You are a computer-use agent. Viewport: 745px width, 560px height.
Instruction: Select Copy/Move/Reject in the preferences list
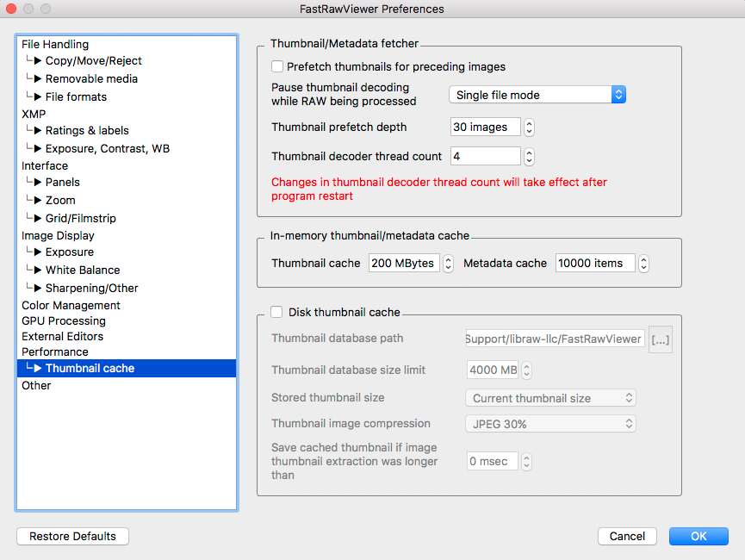click(93, 61)
